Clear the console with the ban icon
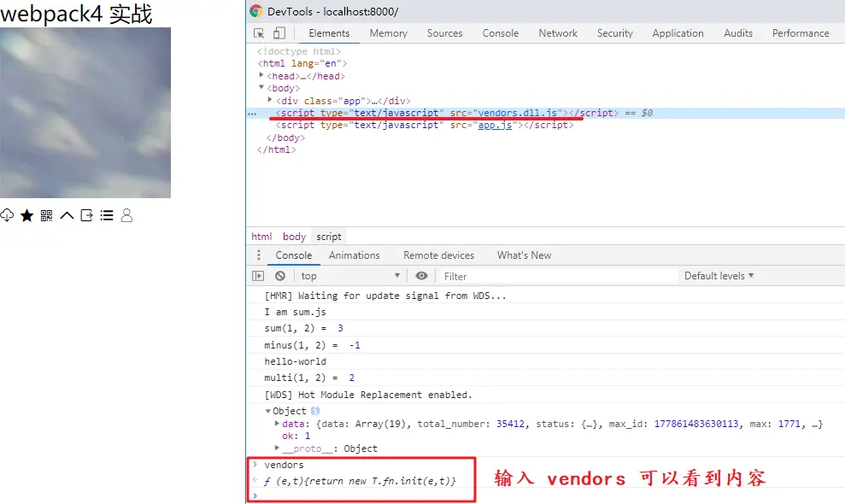The image size is (845, 504). point(280,276)
